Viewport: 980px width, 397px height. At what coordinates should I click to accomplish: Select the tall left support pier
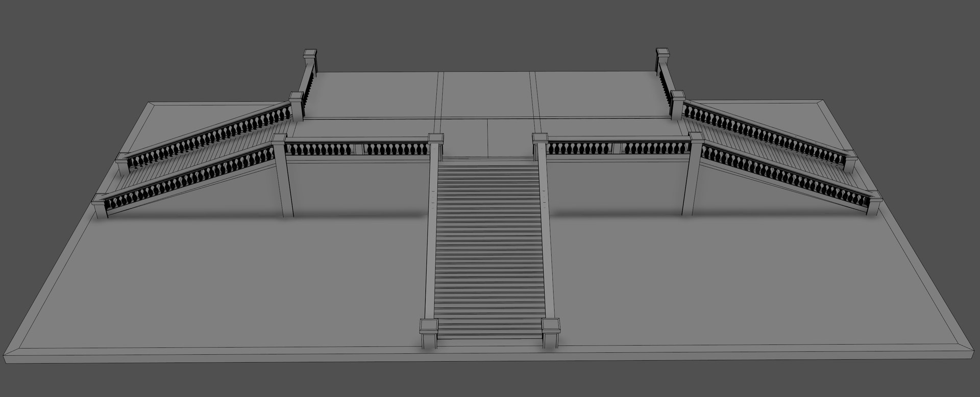(282, 175)
